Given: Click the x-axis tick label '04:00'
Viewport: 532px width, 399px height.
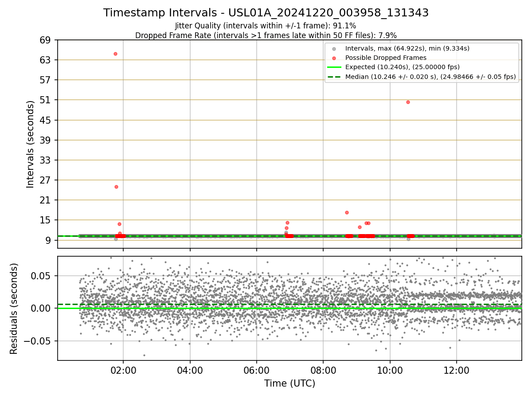Looking at the screenshot, I should pos(190,371).
